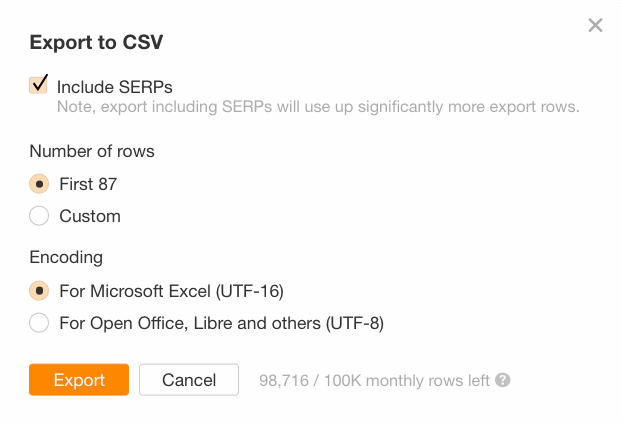622x423 pixels.
Task: Click the 'Encoding' section heading
Action: tap(66, 257)
